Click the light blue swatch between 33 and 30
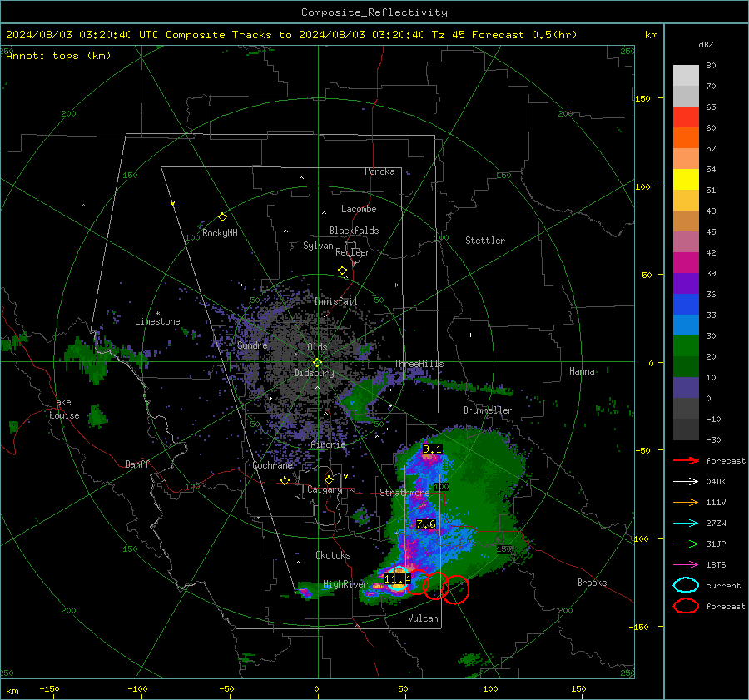 pos(686,325)
